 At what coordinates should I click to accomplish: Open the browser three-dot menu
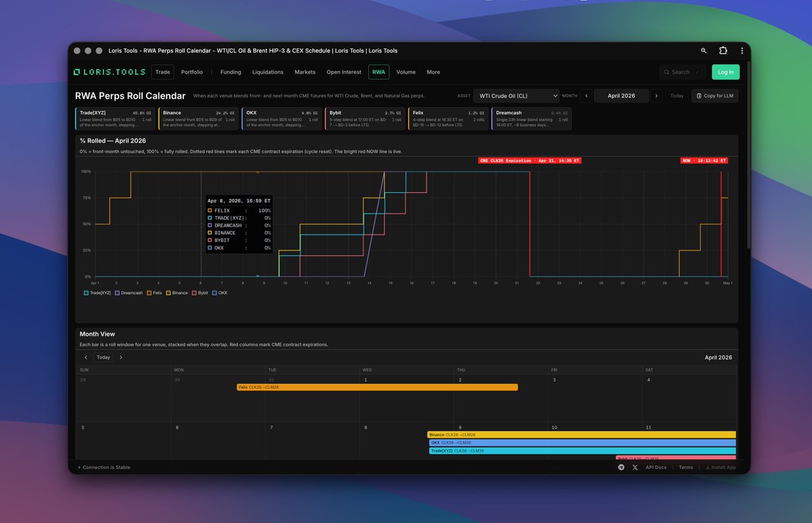[742, 51]
